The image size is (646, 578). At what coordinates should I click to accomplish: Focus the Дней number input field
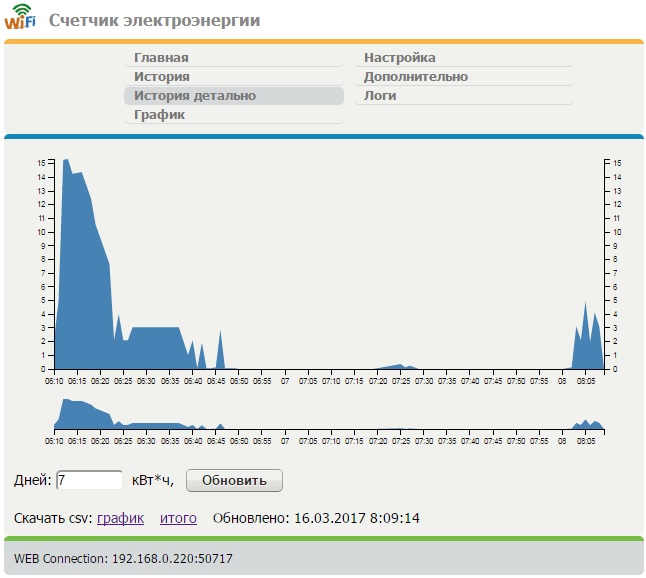click(90, 480)
